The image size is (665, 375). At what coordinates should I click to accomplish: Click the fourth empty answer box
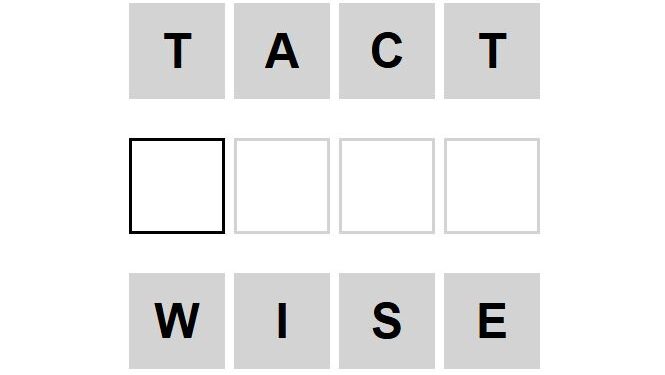pos(492,186)
